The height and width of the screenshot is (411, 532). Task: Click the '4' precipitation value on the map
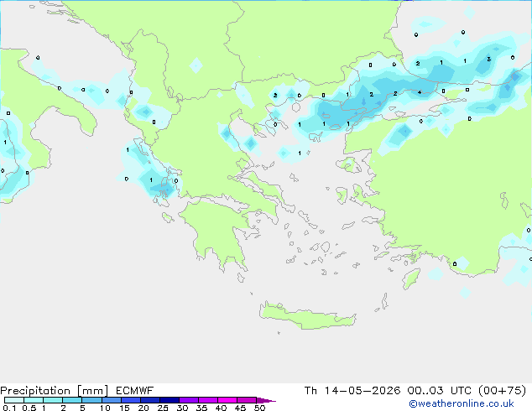pos(420,92)
